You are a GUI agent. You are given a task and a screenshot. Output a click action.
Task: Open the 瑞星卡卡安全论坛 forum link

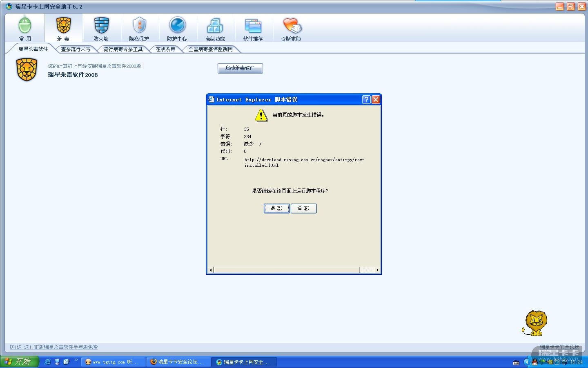pyautogui.click(x=559, y=347)
